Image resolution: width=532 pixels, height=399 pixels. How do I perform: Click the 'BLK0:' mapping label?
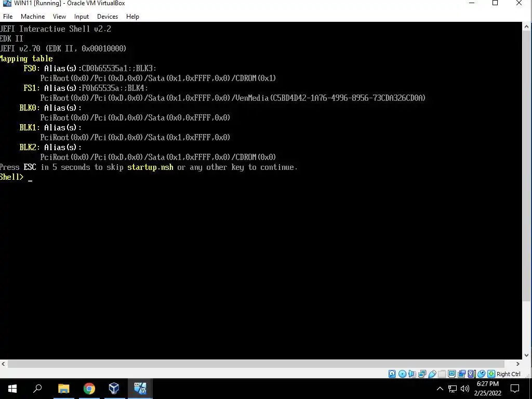click(x=30, y=108)
